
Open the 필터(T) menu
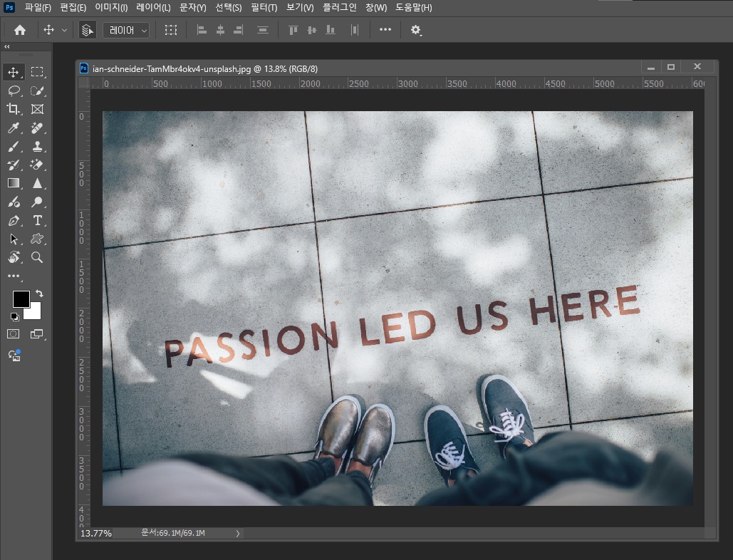[x=264, y=7]
